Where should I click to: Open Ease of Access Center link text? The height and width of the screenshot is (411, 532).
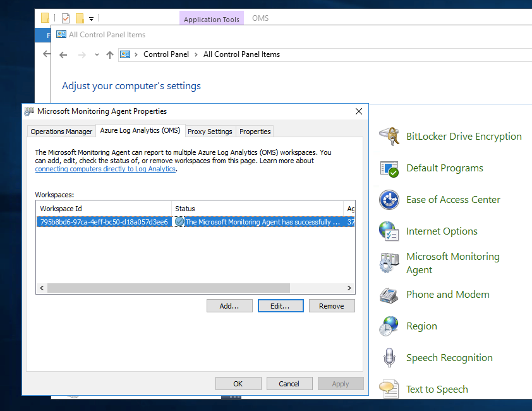pyautogui.click(x=453, y=200)
